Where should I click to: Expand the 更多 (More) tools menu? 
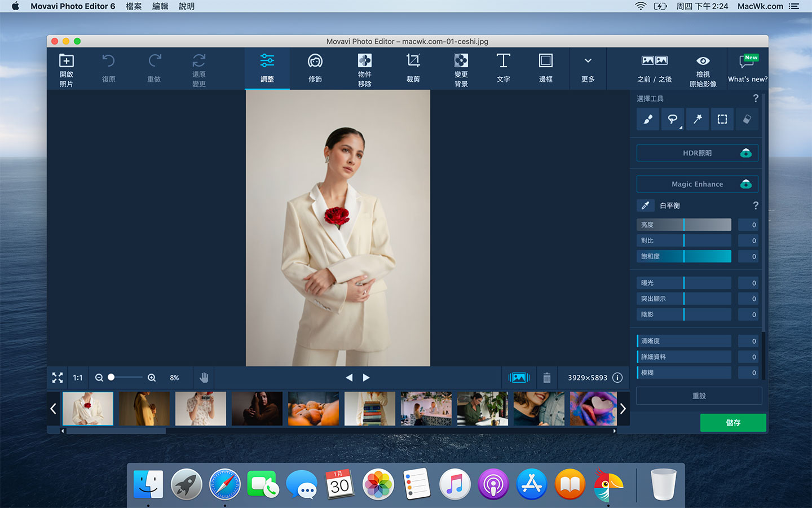pyautogui.click(x=588, y=68)
